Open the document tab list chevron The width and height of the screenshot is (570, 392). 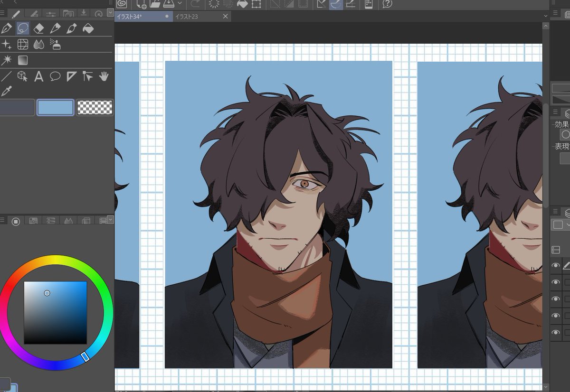click(x=546, y=15)
